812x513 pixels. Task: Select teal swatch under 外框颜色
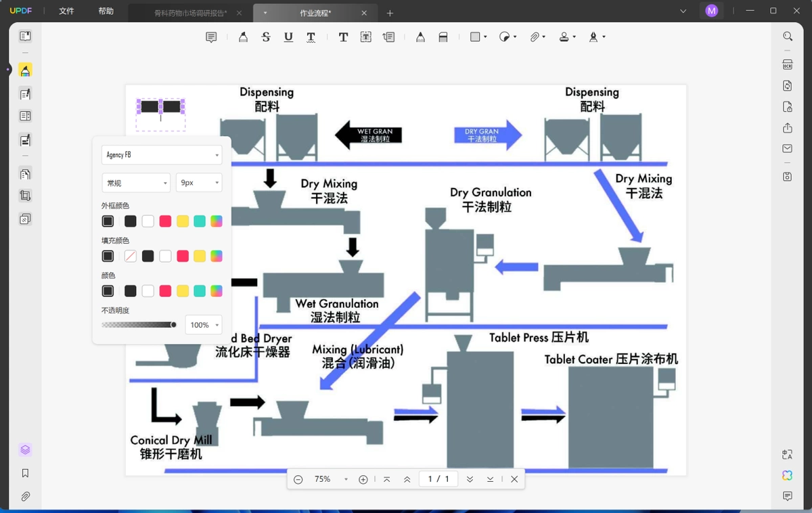point(200,221)
